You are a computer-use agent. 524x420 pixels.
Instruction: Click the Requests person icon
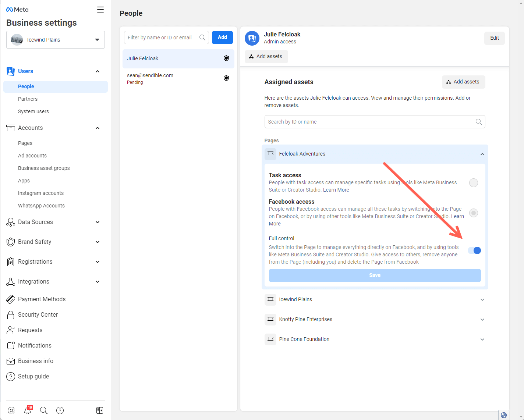(11, 330)
